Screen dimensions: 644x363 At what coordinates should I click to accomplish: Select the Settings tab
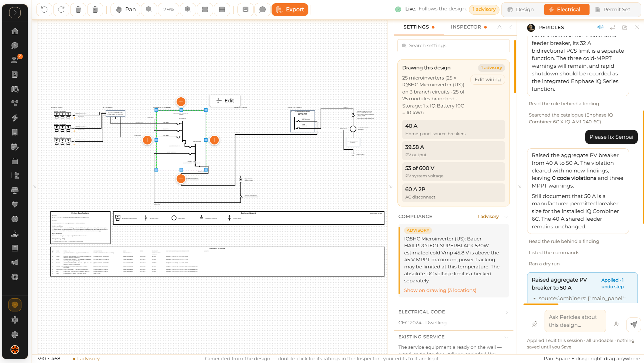419,27
